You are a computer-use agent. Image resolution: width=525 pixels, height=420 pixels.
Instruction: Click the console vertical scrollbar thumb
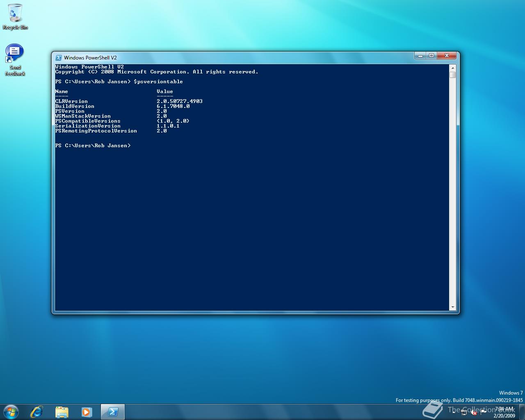coord(453,75)
